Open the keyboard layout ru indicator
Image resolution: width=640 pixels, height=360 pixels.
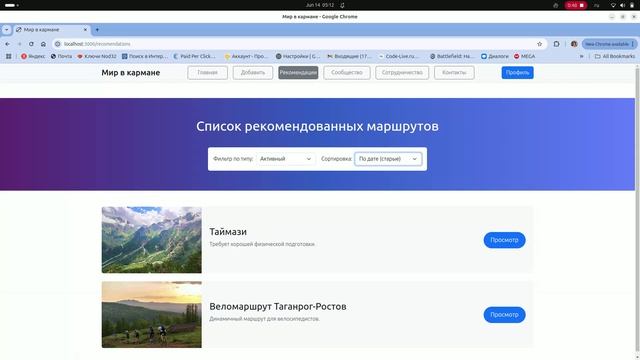(596, 5)
